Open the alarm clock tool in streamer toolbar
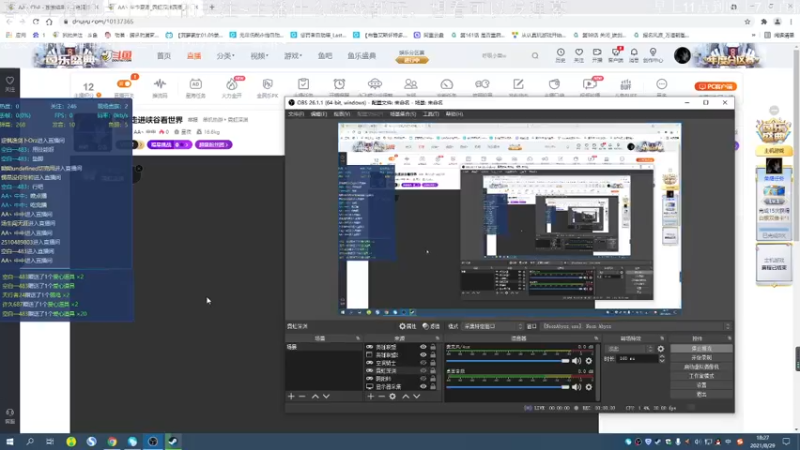800x450 pixels. (339, 85)
